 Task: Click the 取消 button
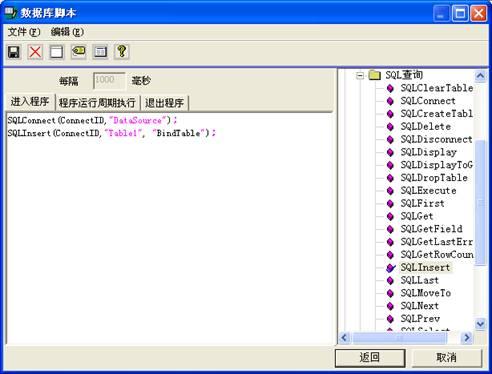point(447,358)
